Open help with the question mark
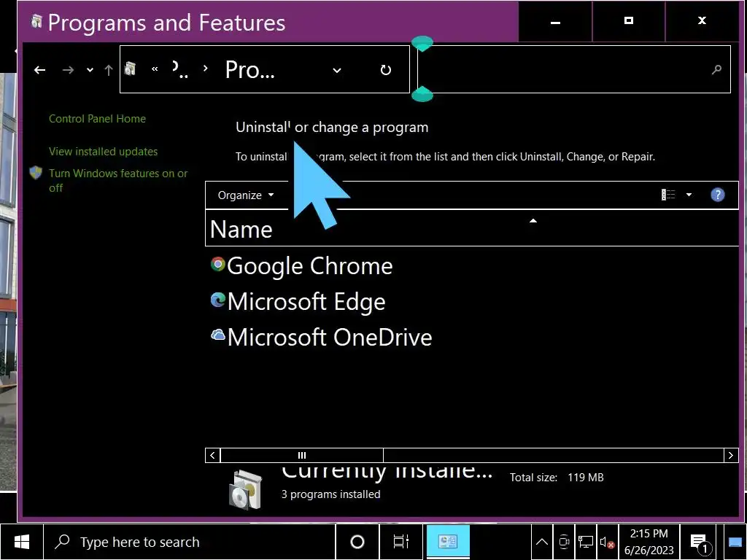747x560 pixels. 718,195
